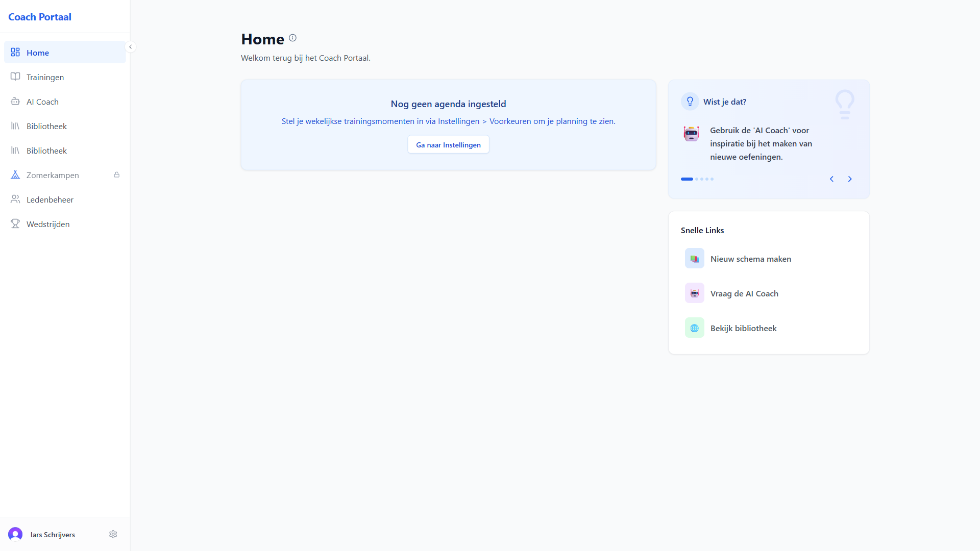Image resolution: width=980 pixels, height=551 pixels.
Task: Click the lars Schrijvers user avatar
Action: 15,534
